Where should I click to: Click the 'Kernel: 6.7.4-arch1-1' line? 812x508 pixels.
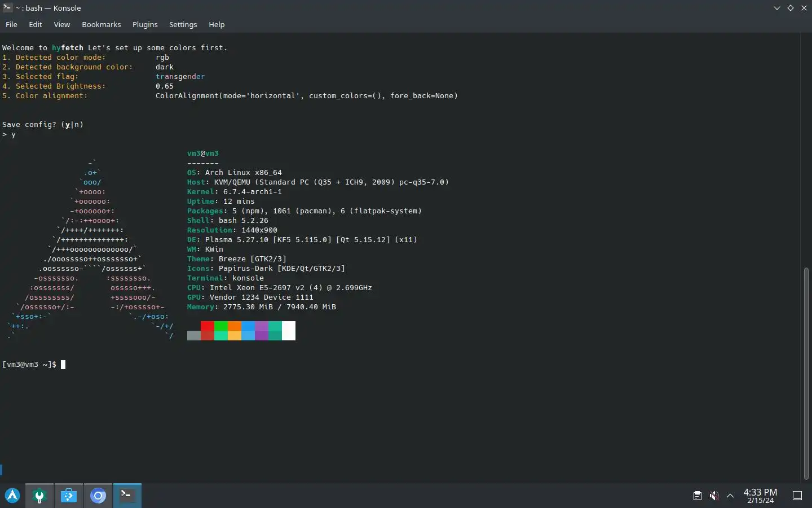coord(235,192)
